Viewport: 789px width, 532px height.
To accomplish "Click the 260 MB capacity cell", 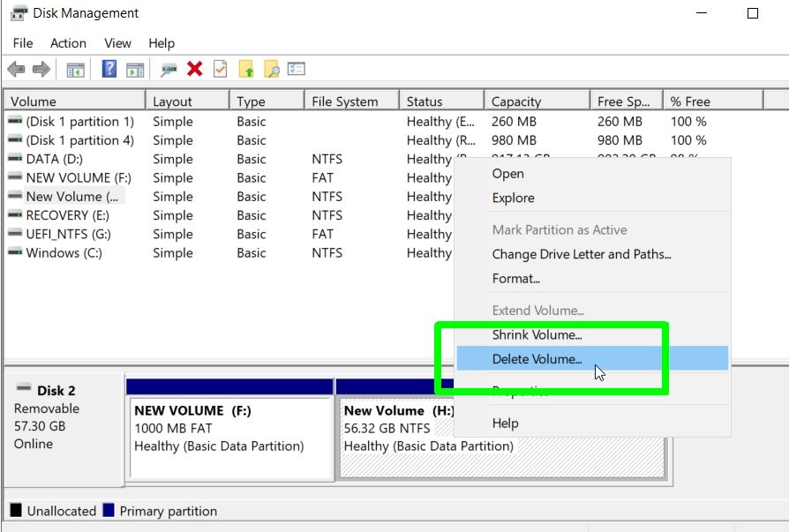I will pos(514,122).
